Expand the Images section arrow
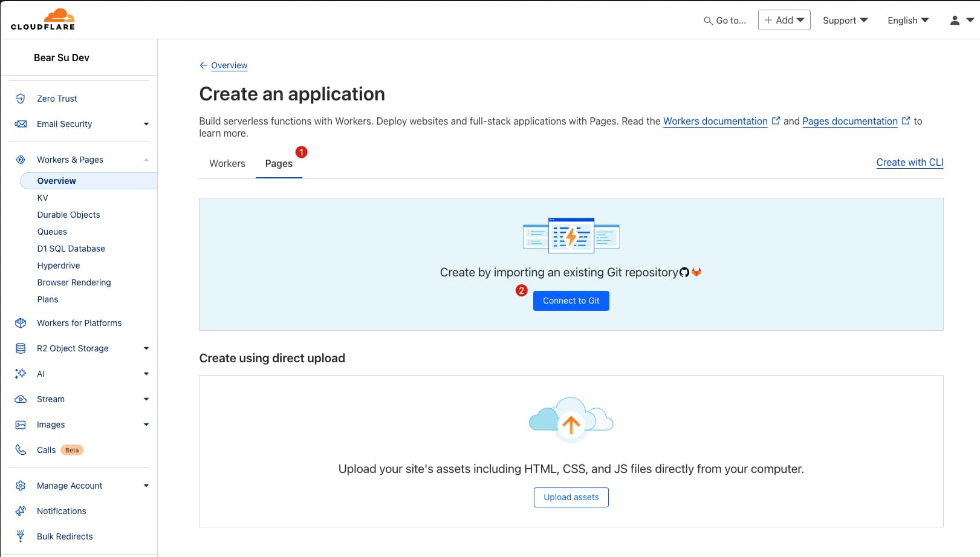 point(146,425)
